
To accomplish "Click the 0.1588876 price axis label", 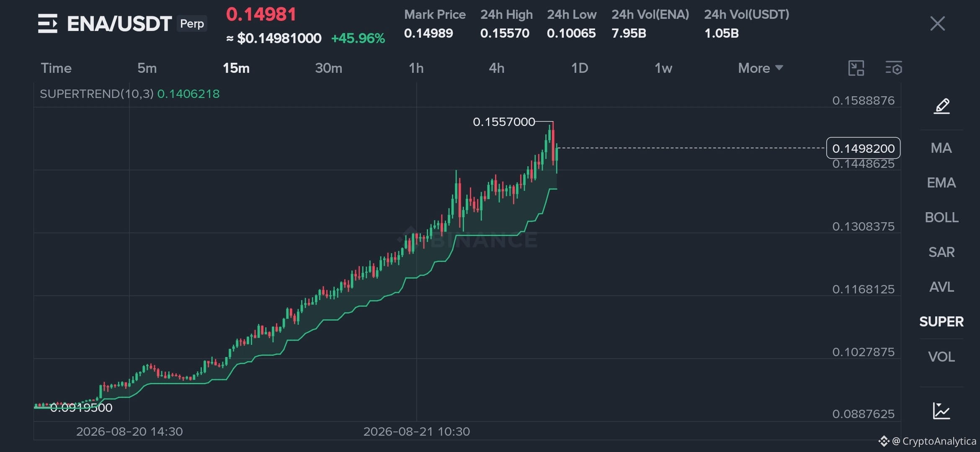I will (863, 100).
